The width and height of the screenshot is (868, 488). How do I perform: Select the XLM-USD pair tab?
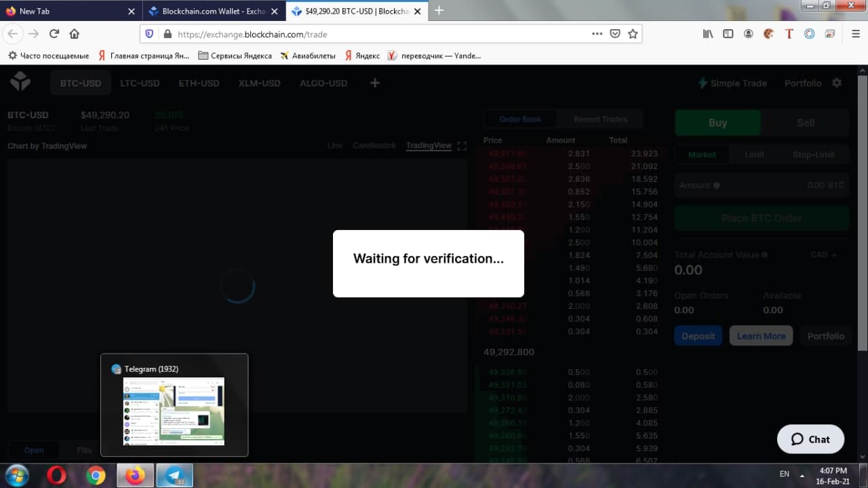259,83
